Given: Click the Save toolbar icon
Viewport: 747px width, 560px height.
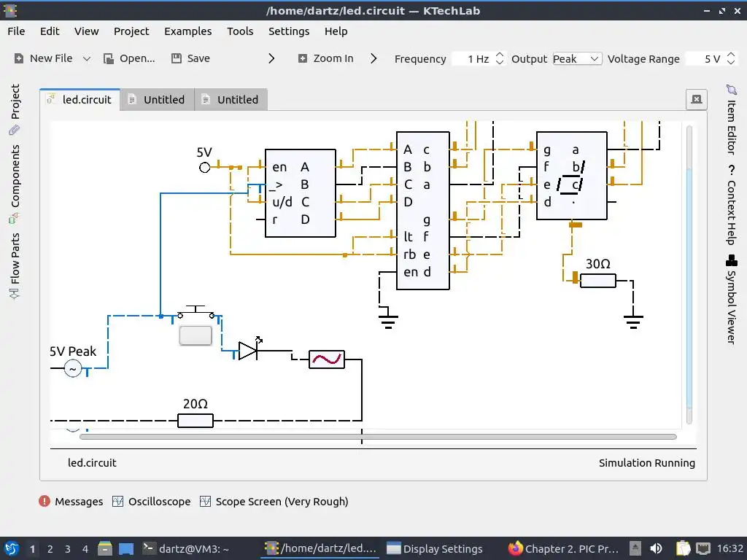Looking at the screenshot, I should click(177, 58).
